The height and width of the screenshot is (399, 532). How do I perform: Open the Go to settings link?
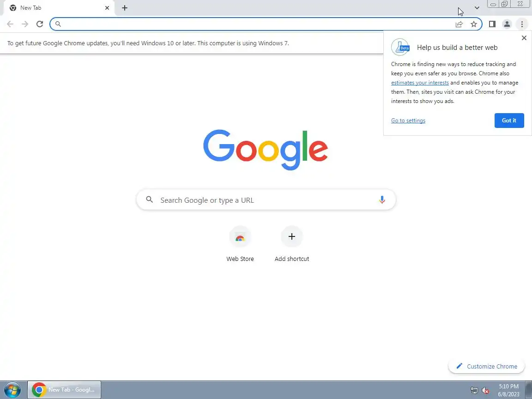coord(408,121)
